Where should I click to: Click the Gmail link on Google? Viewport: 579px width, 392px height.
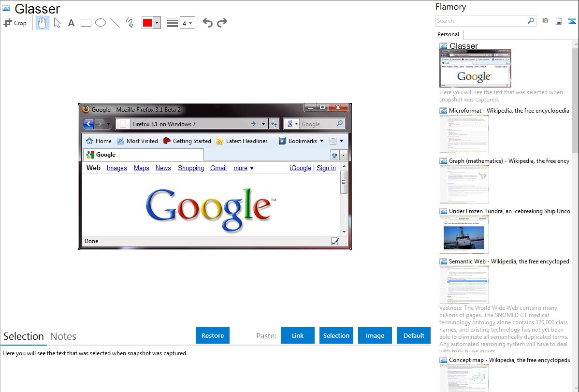coord(218,168)
